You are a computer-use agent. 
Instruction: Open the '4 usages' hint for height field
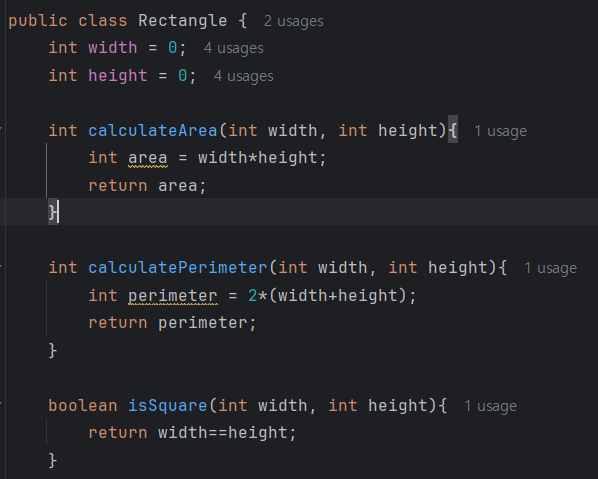coord(243,76)
